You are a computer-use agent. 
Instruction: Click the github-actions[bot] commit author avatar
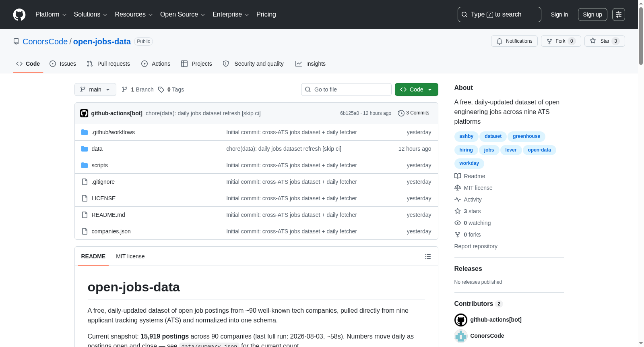click(x=84, y=113)
